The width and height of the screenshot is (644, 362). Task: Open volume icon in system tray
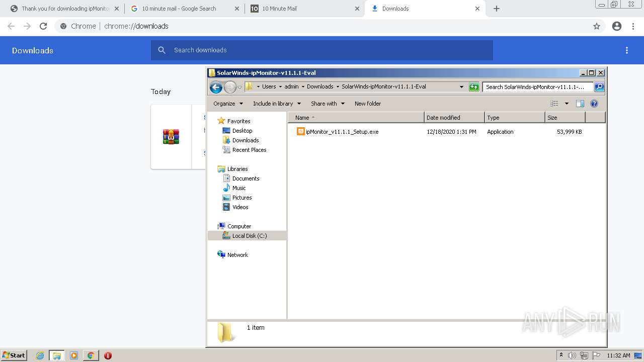pyautogui.click(x=572, y=355)
